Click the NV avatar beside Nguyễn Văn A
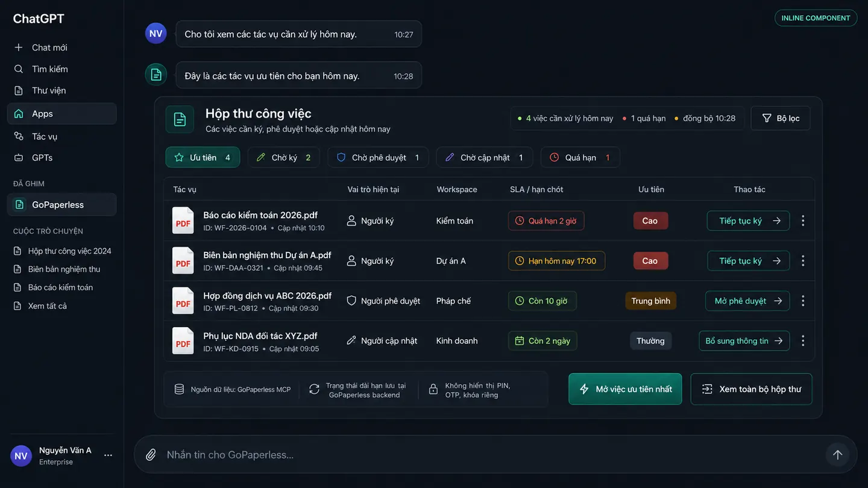868x488 pixels. (21, 456)
